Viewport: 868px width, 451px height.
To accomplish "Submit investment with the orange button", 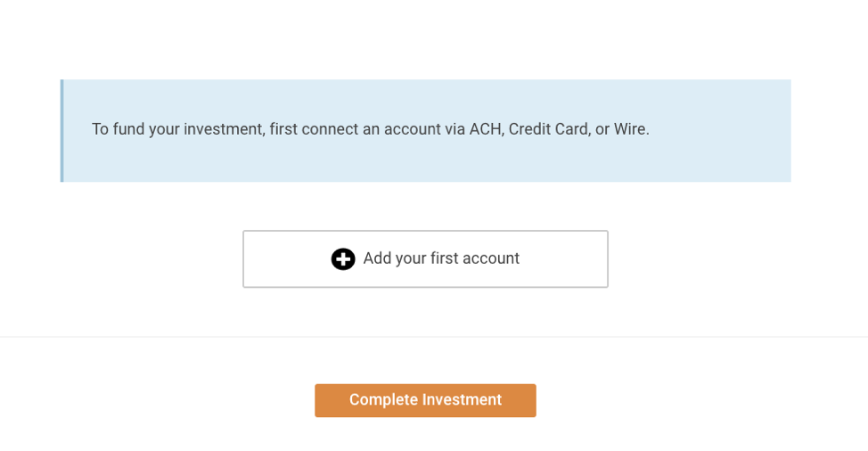I will coord(425,400).
